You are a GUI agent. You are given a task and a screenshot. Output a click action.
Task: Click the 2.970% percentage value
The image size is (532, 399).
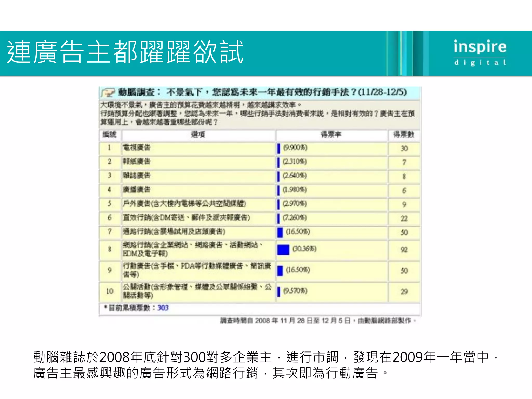click(x=295, y=203)
